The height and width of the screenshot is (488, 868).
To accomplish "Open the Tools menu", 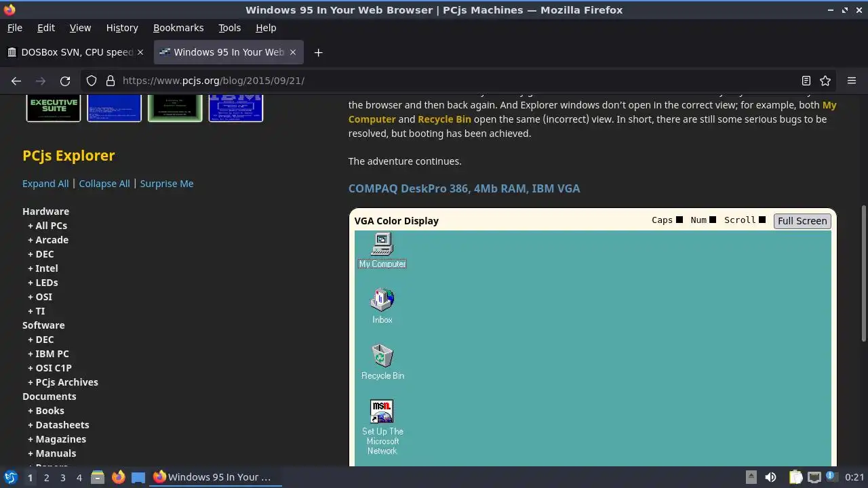I will [229, 28].
